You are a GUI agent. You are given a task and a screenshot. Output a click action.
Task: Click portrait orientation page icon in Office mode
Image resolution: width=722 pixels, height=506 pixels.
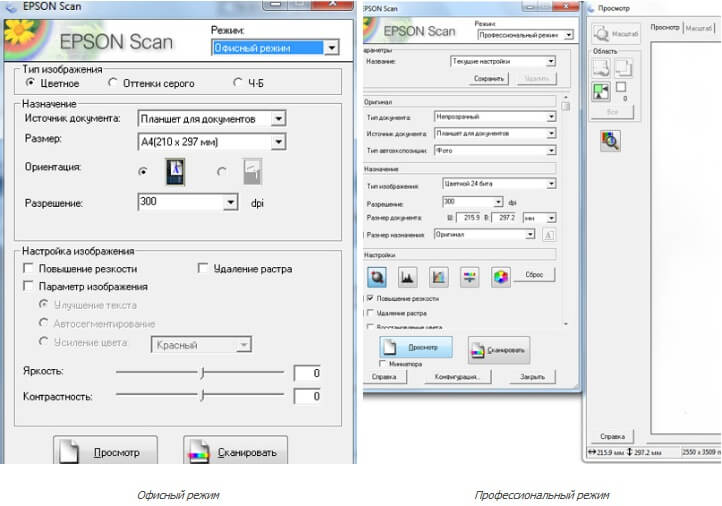pos(175,172)
